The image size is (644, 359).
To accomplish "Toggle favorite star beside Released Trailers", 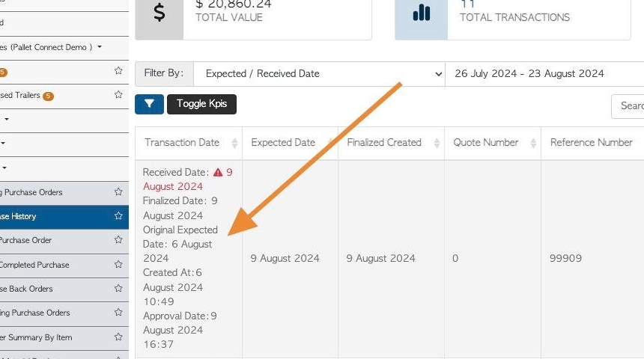I will (x=119, y=95).
